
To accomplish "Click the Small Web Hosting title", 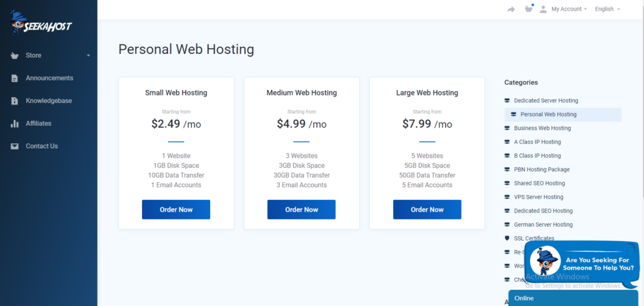I will pos(176,93).
